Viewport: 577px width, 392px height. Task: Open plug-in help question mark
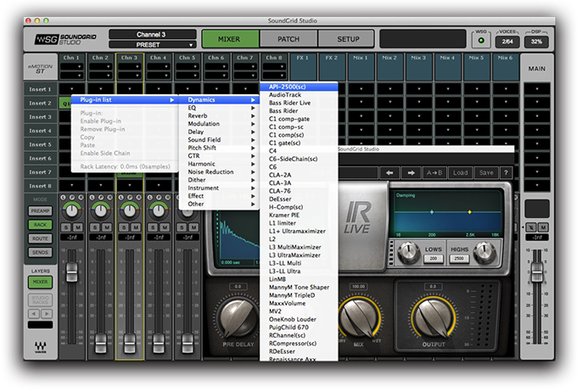[x=506, y=172]
